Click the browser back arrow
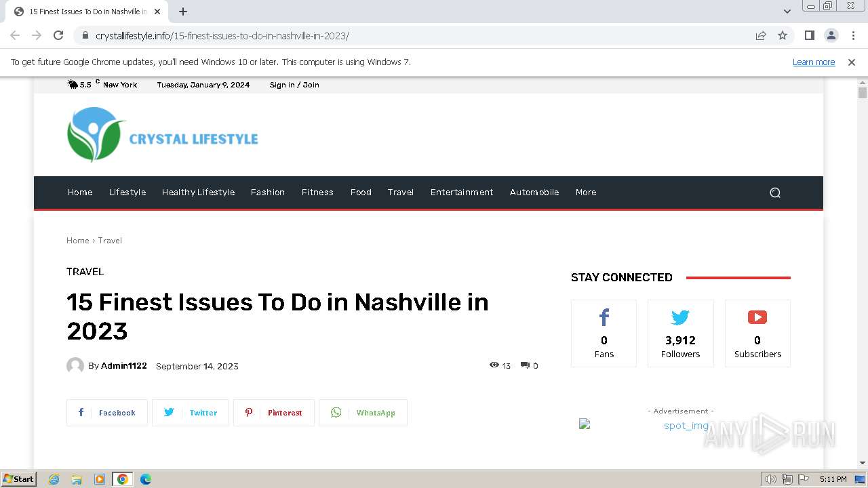This screenshot has width=868, height=488. click(x=15, y=35)
